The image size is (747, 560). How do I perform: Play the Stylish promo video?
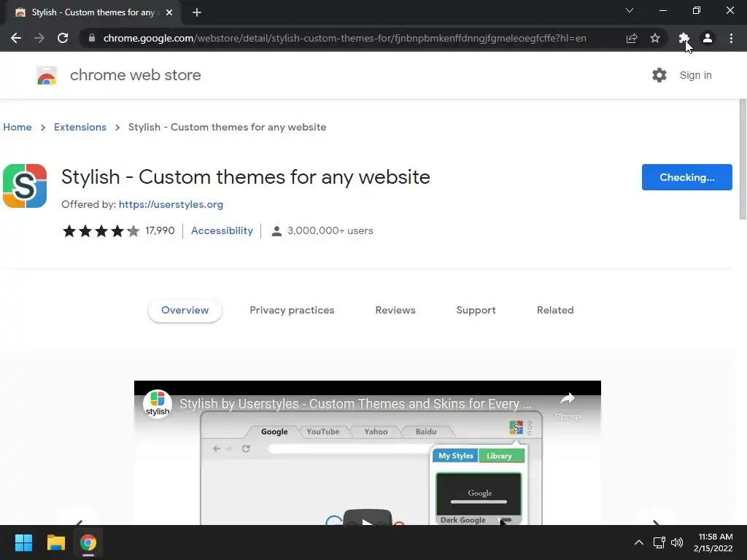368,518
